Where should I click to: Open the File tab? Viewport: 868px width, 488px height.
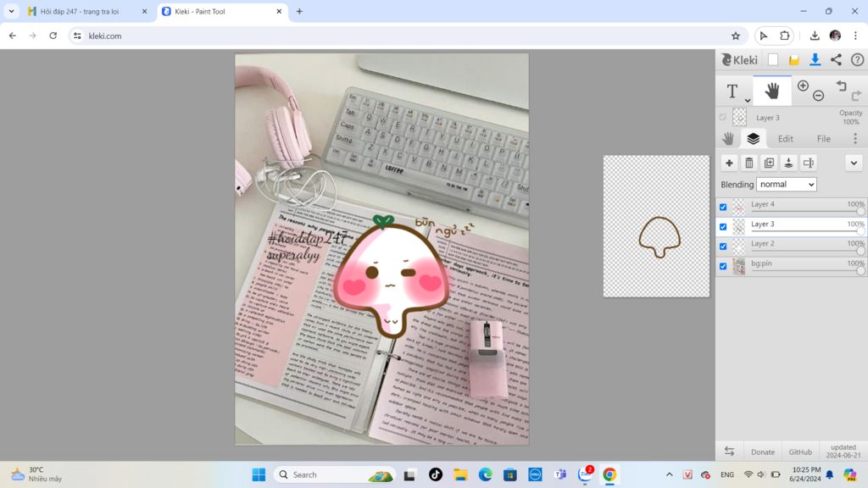click(824, 139)
